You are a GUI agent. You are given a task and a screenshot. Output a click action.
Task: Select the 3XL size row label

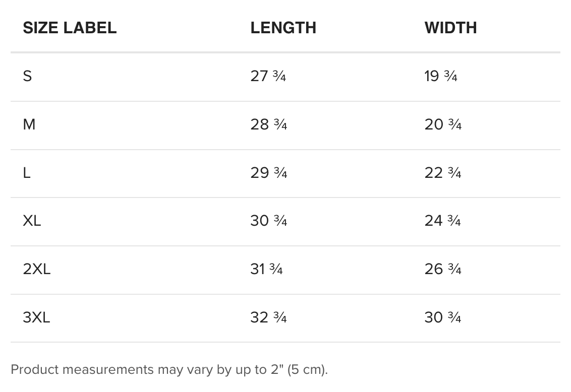coord(36,317)
